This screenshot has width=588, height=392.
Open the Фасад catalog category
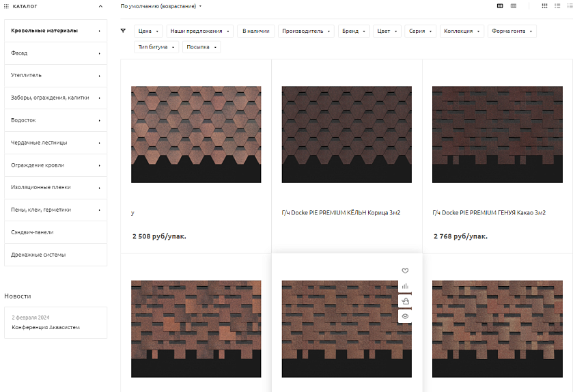55,53
